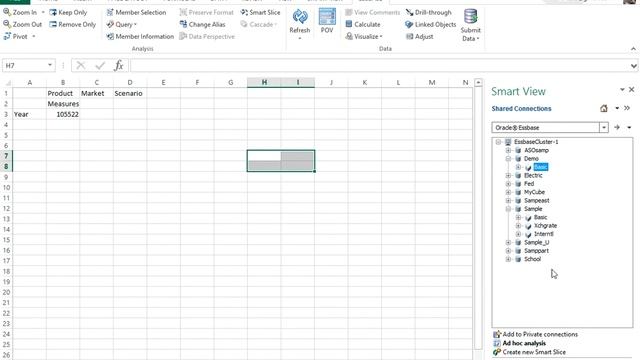Select row header 7

[6, 156]
